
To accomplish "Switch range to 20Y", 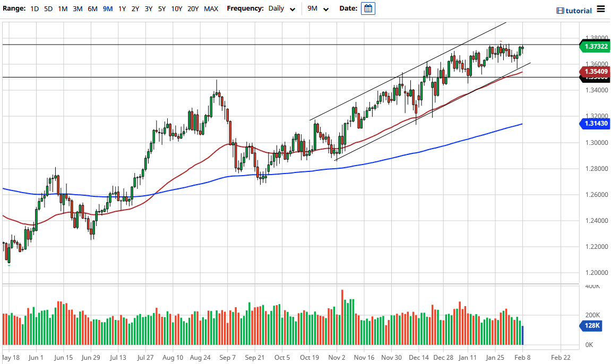I will [193, 8].
